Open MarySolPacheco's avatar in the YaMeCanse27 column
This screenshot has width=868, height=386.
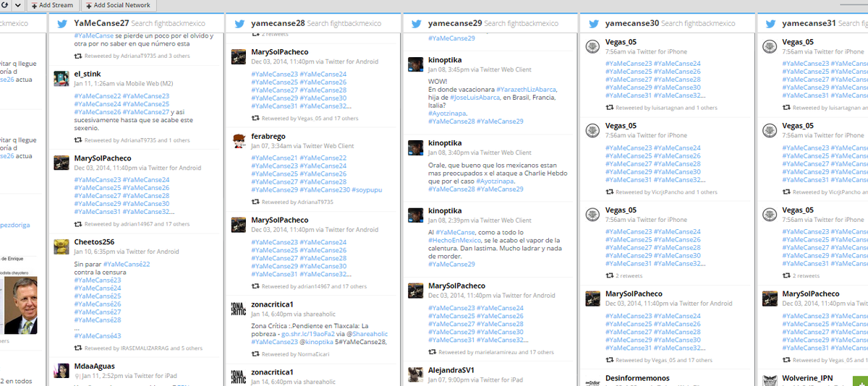tap(61, 163)
